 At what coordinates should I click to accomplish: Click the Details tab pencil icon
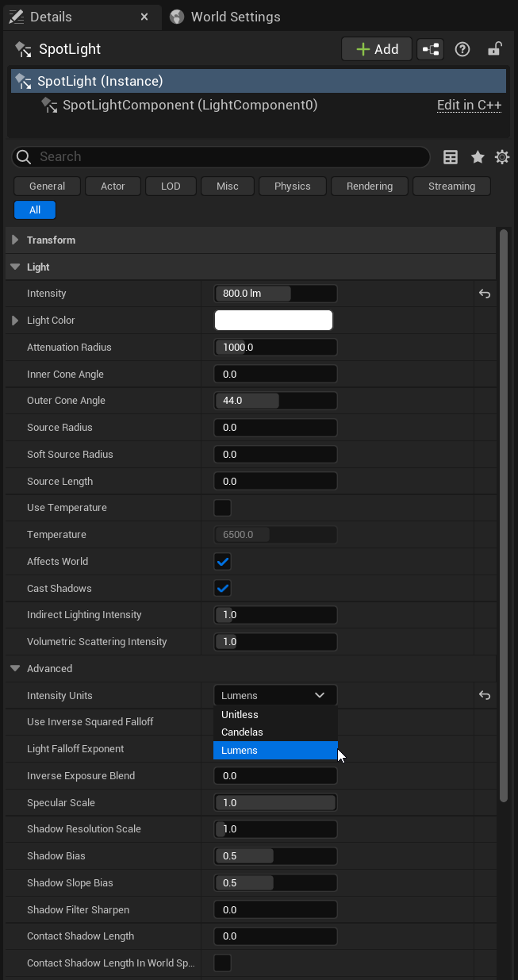[15, 17]
